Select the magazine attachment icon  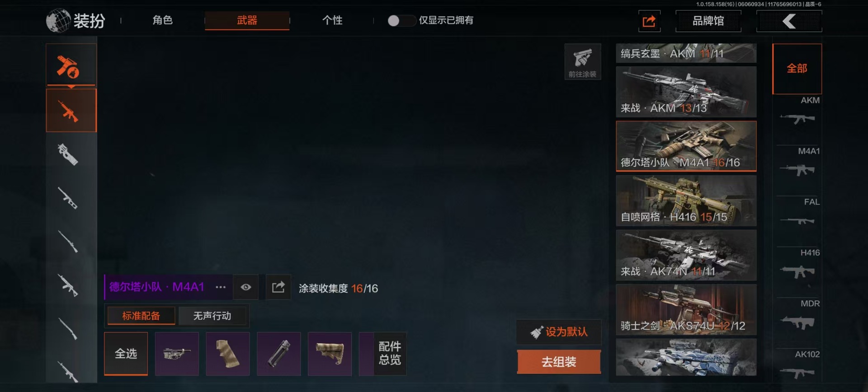click(279, 354)
